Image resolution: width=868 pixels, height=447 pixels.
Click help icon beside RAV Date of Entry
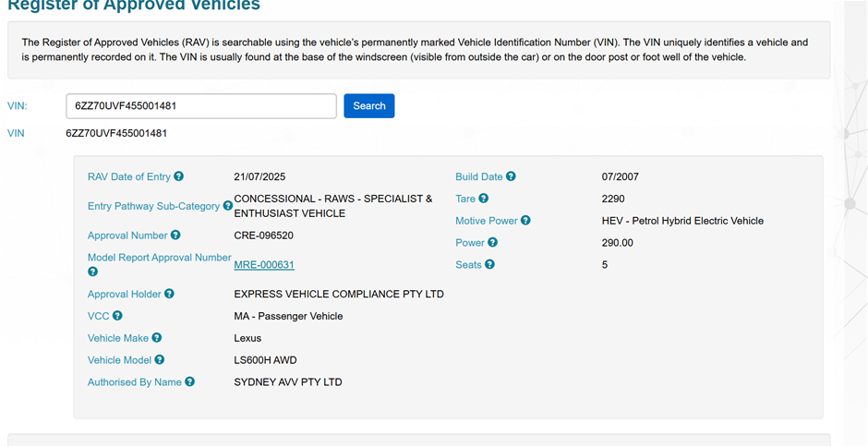tap(179, 176)
